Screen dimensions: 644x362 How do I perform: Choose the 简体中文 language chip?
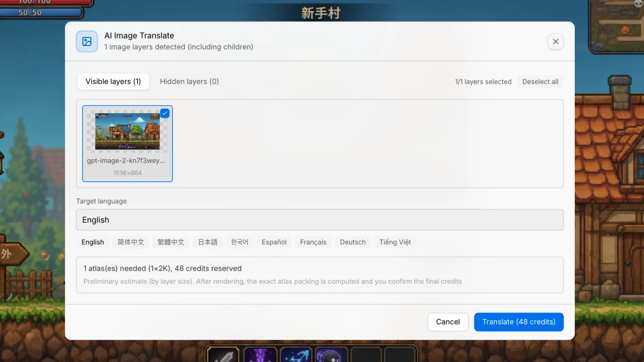click(131, 242)
